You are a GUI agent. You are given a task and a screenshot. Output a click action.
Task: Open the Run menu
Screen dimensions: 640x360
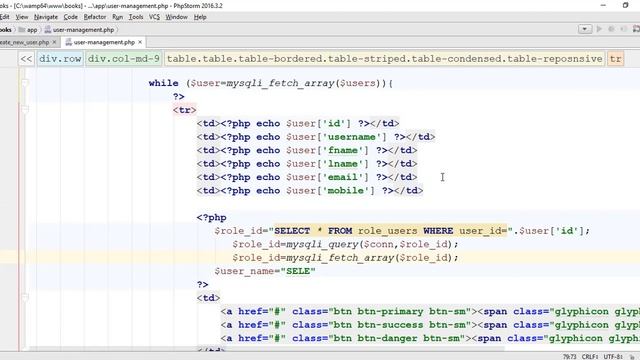[x=118, y=17]
